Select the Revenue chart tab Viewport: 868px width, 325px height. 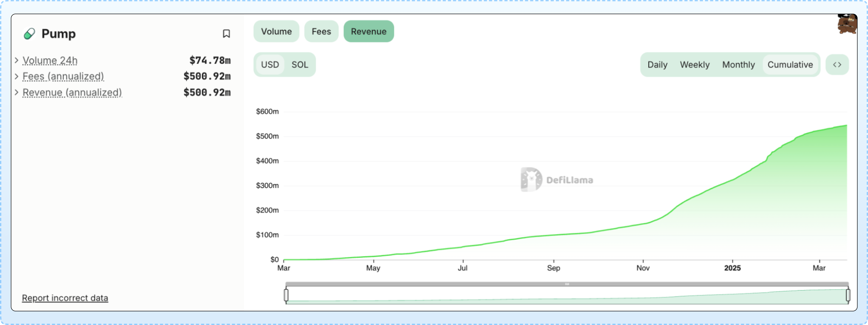[x=369, y=31]
